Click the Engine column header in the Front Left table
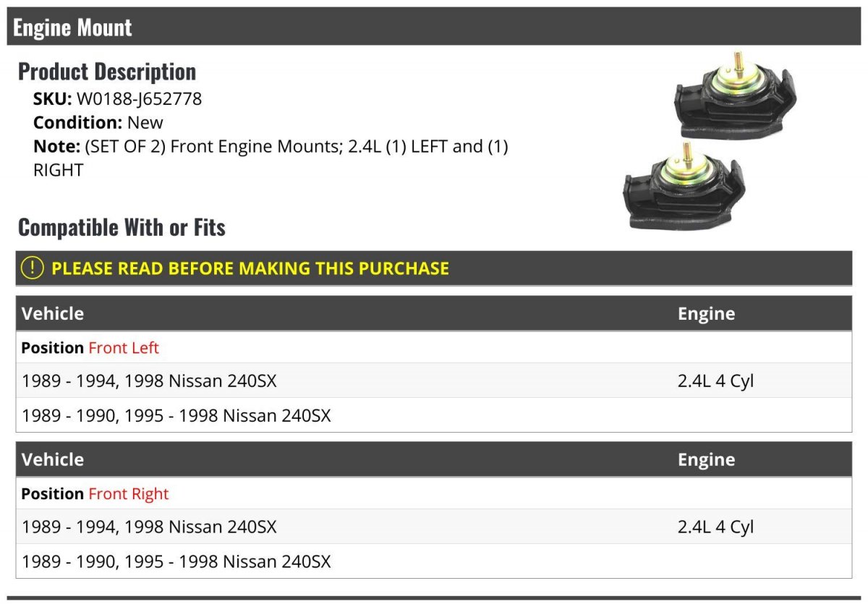 click(x=706, y=313)
